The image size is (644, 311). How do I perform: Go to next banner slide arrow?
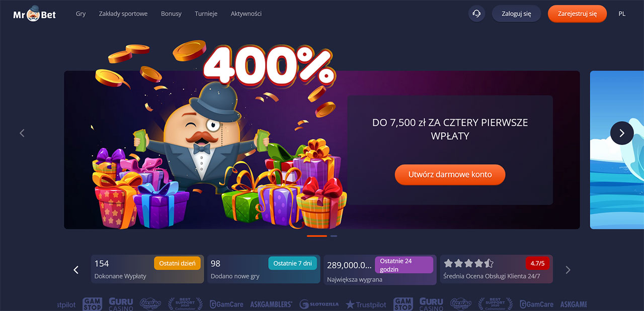click(x=622, y=133)
